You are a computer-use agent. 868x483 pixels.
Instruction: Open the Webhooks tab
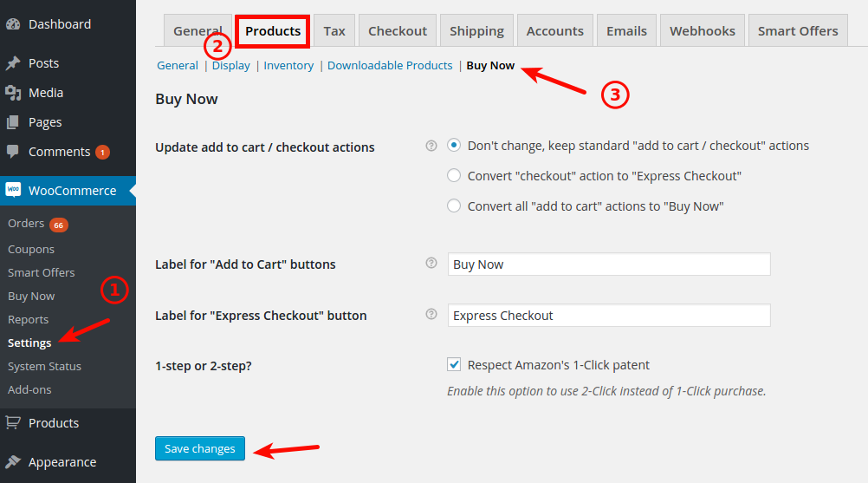pyautogui.click(x=703, y=31)
